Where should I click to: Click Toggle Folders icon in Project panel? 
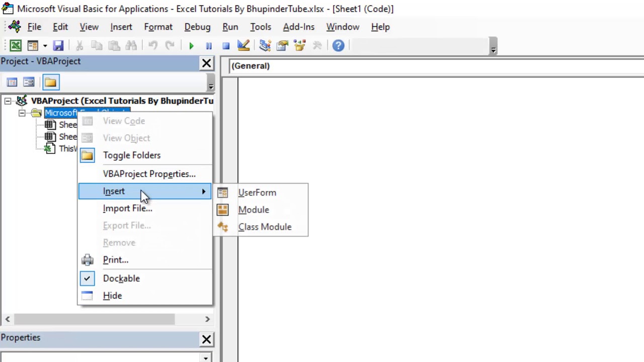coord(50,82)
